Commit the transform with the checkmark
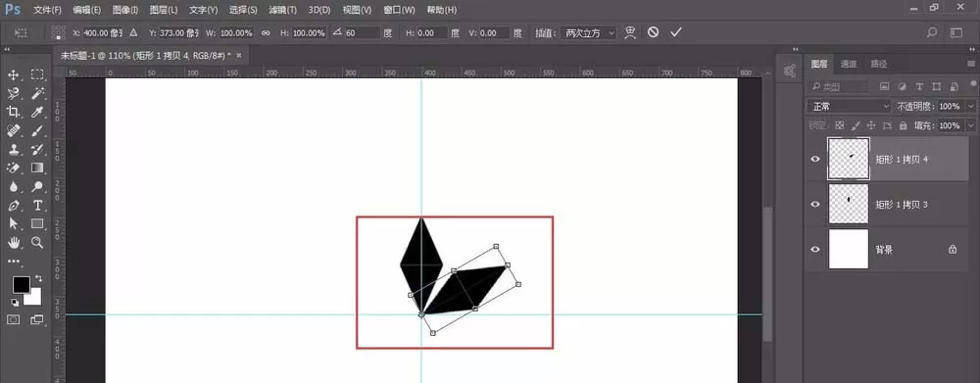Screen dimensions: 980x383 [675, 32]
